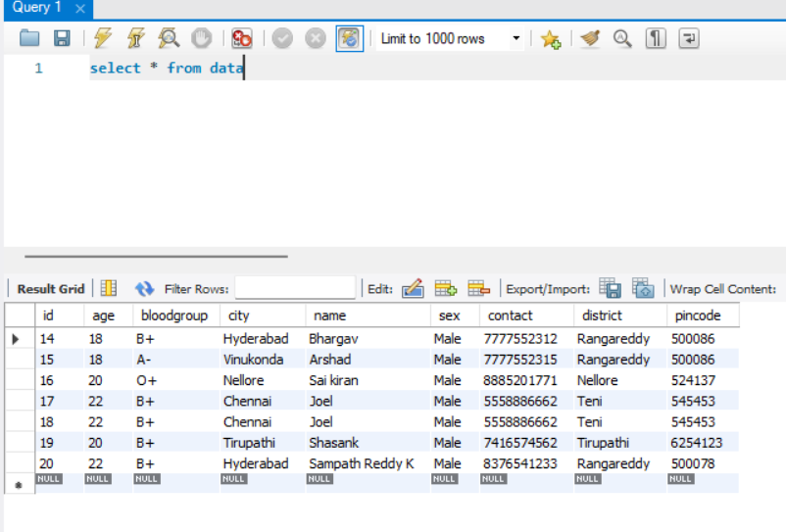The width and height of the screenshot is (786, 532).
Task: Click the district column header
Action: coord(620,315)
